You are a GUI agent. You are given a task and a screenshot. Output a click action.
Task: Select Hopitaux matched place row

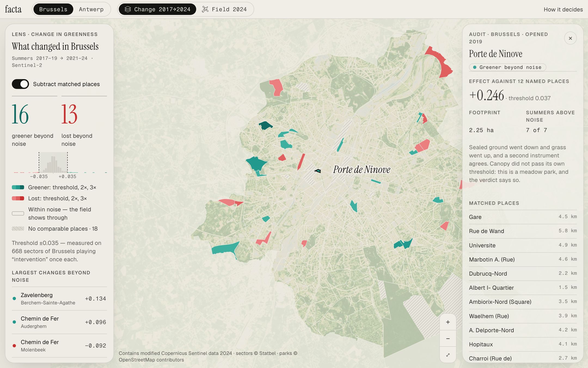[523, 344]
